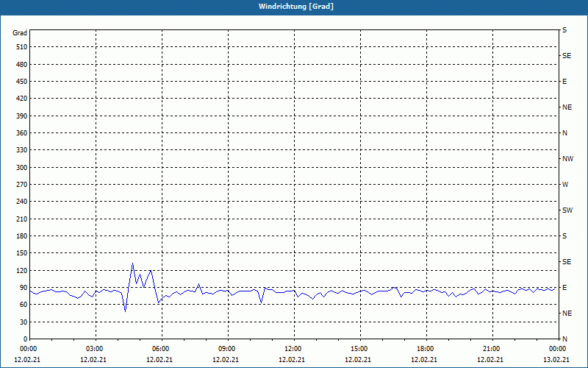Image resolution: width=588 pixels, height=368 pixels.
Task: Select the Grad unit label above axis
Action: (20, 33)
